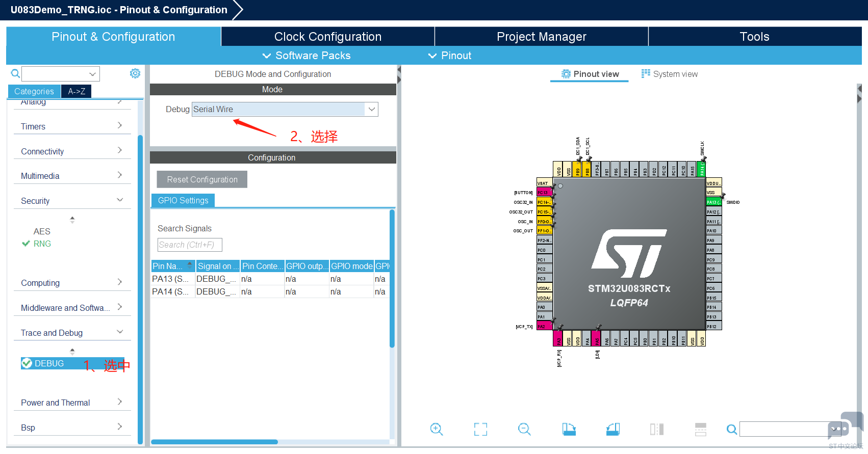Expand the Multimedia category
The height and width of the screenshot is (454, 868).
pos(72,176)
